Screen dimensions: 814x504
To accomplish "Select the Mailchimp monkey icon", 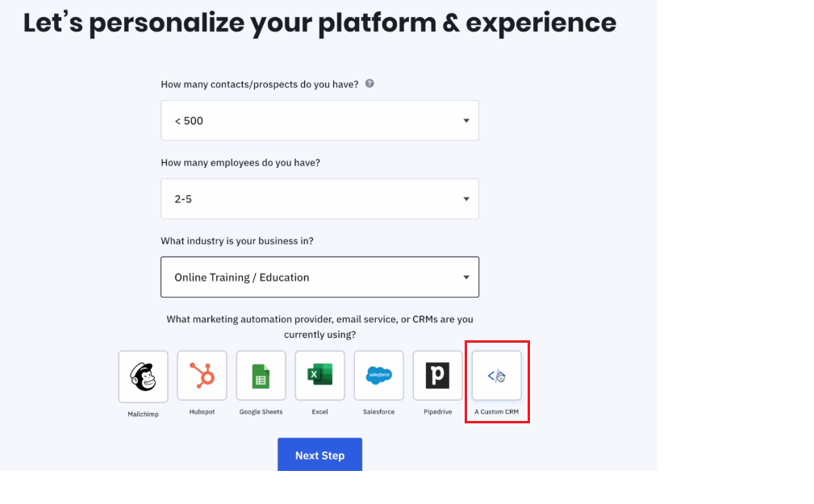I will pos(144,377).
